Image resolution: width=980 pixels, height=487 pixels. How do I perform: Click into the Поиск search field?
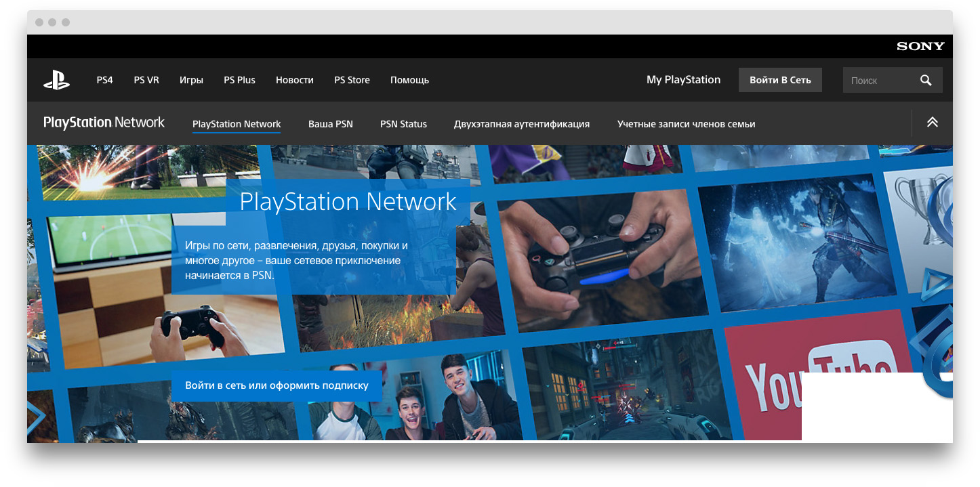(878, 80)
